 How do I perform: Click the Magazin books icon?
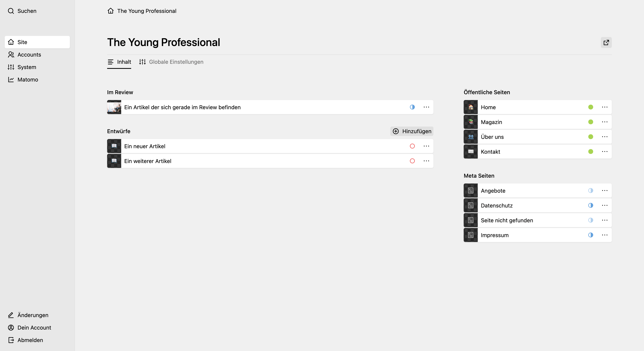coord(471,122)
